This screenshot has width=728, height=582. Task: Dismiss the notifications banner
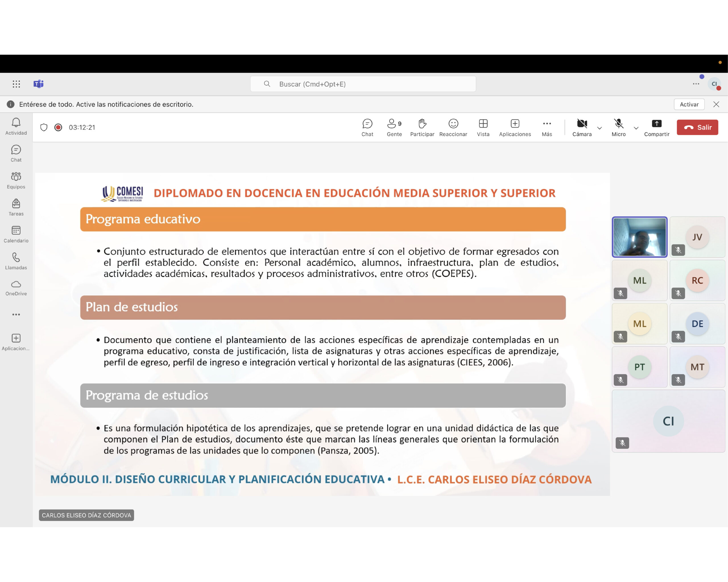tap(716, 104)
